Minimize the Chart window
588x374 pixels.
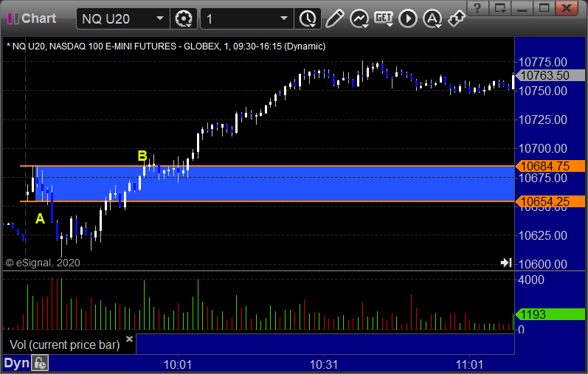(x=522, y=8)
